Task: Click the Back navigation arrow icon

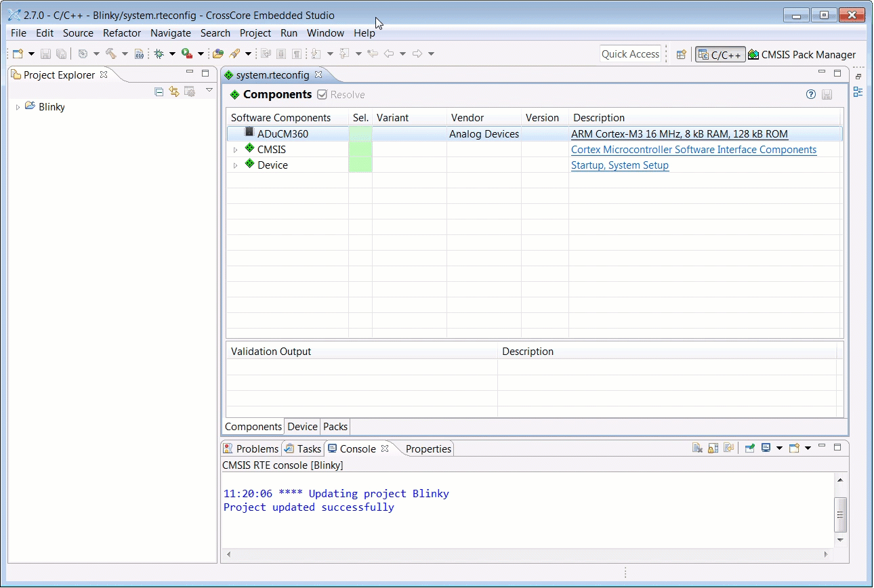Action: [389, 54]
